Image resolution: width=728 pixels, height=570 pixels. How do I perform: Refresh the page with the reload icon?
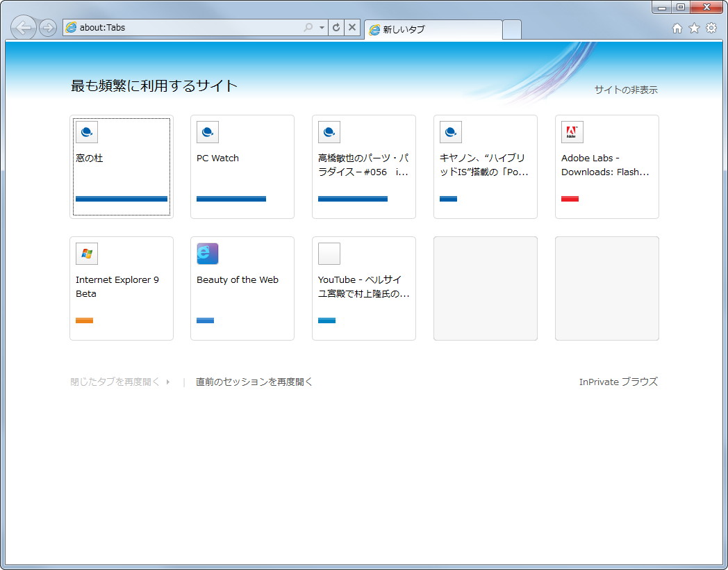click(336, 27)
